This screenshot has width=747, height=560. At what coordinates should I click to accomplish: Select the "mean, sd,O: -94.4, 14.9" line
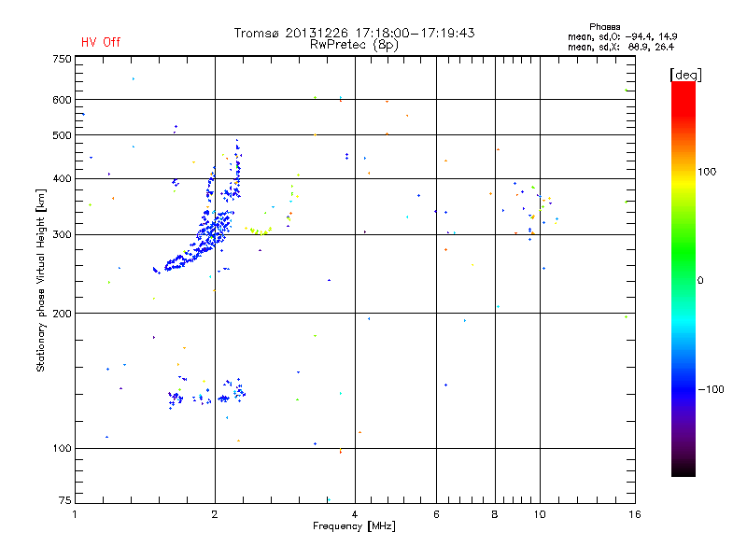click(x=622, y=36)
